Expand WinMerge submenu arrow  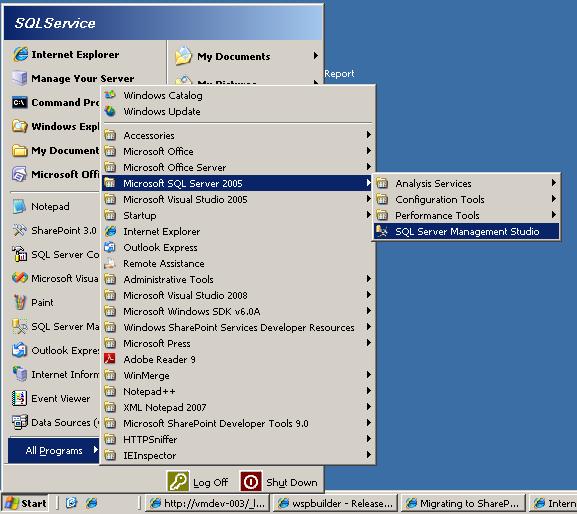[368, 375]
